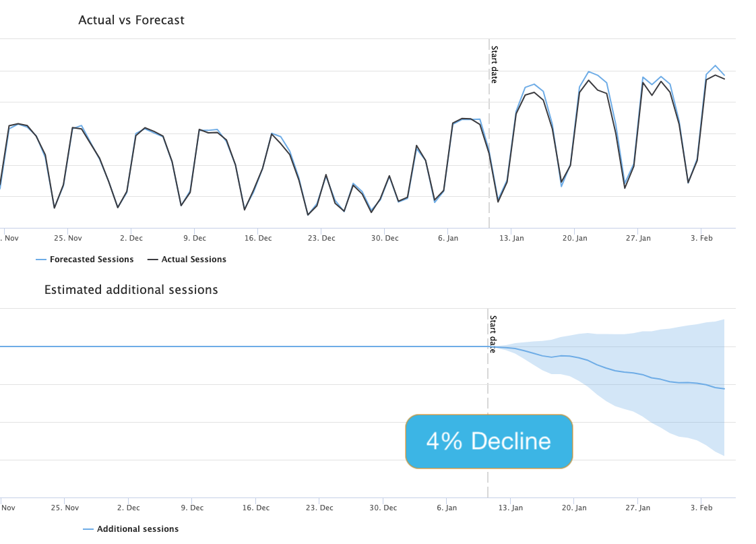The height and width of the screenshot is (544, 756).
Task: Click the Actual vs Forecast chart title
Action: pos(131,20)
